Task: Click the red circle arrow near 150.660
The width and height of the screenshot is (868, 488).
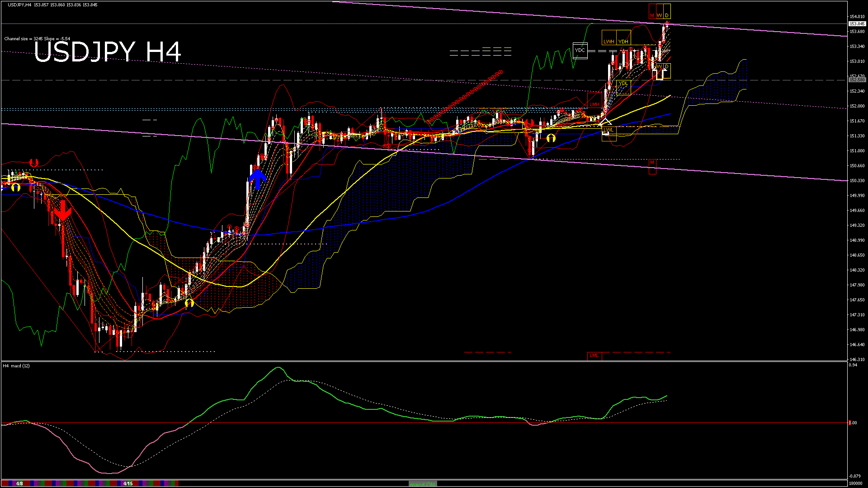Action: (33, 162)
